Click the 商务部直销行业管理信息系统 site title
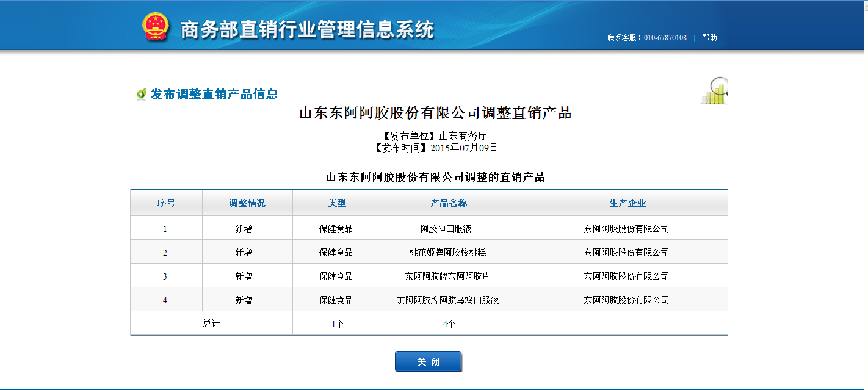Viewport: 868px width, 390px height. tap(307, 29)
